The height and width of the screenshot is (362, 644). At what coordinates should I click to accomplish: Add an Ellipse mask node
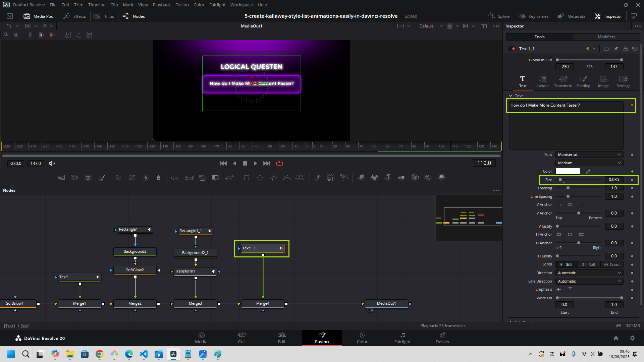[260, 178]
